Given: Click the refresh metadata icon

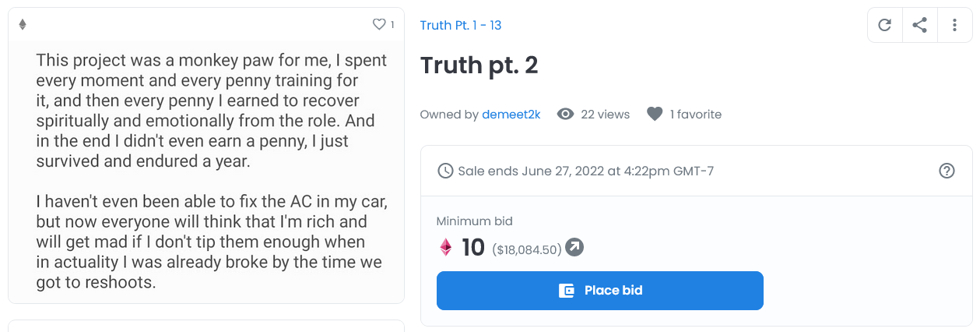Looking at the screenshot, I should 884,25.
